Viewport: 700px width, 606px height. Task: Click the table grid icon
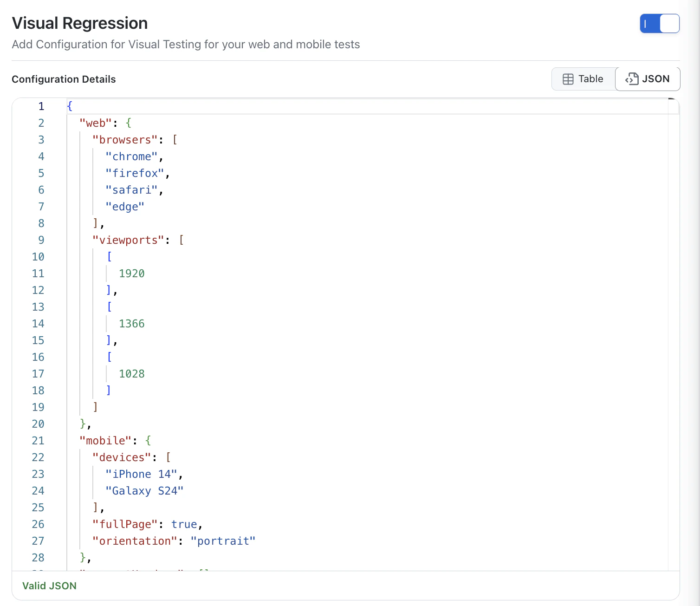[x=568, y=79]
